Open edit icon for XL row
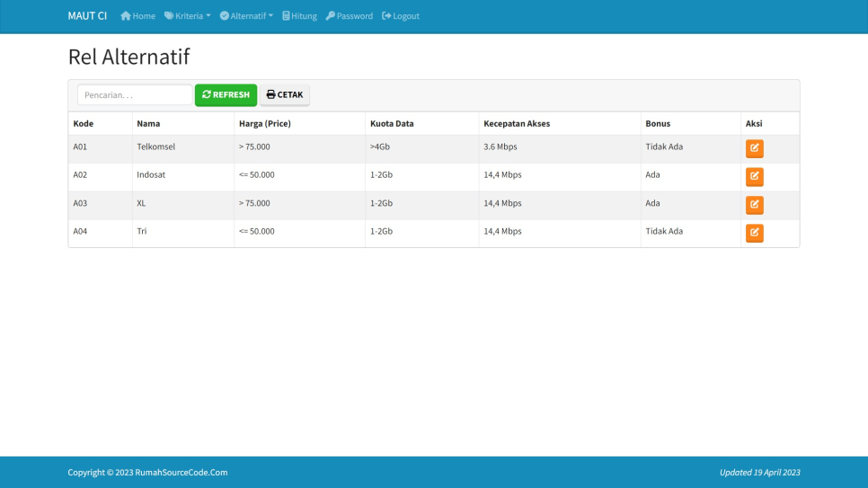Screen dimensions: 868x488 [754, 205]
